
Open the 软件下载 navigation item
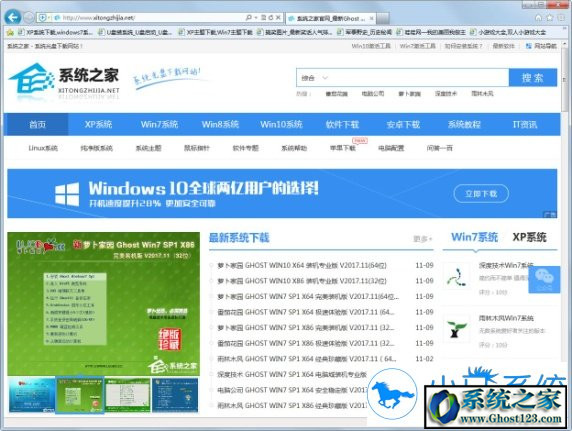342,124
